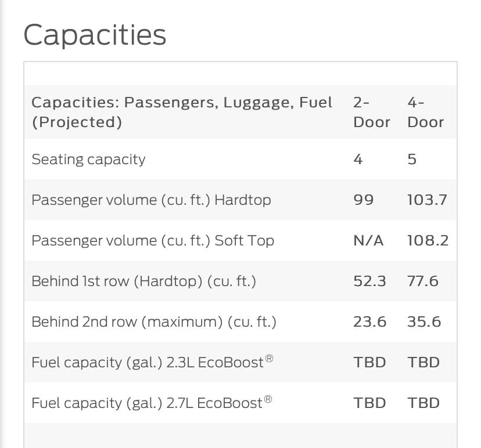Select Passenger volume Hardtop row label
This screenshot has height=448, width=481.
151,200
